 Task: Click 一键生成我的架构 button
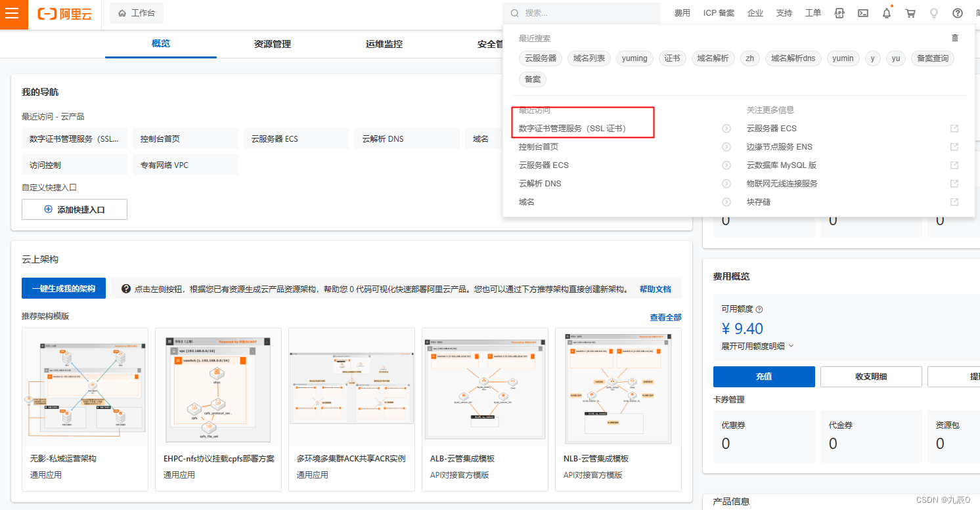(x=64, y=288)
